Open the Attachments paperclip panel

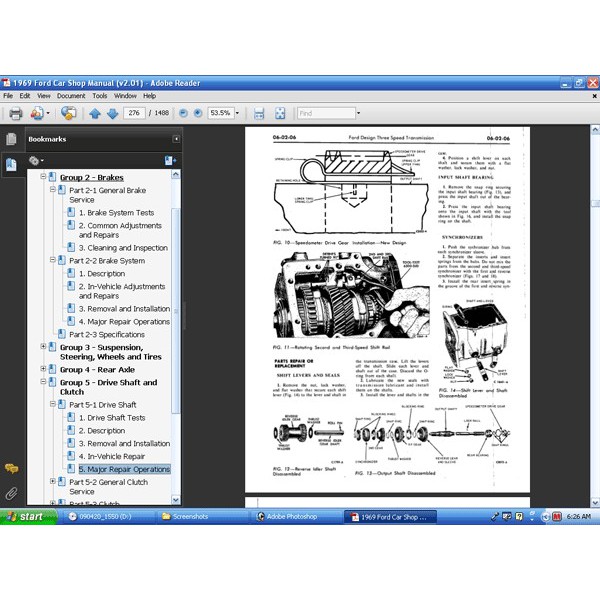click(11, 493)
